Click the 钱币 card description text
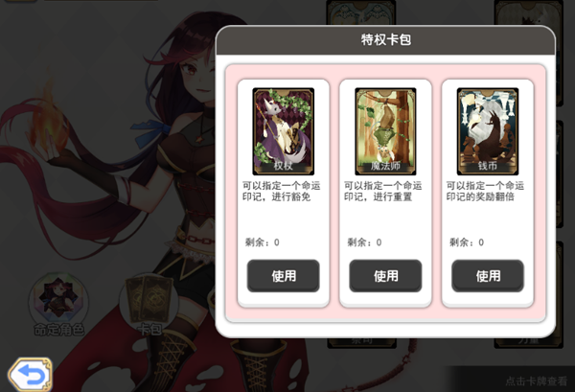 485,191
